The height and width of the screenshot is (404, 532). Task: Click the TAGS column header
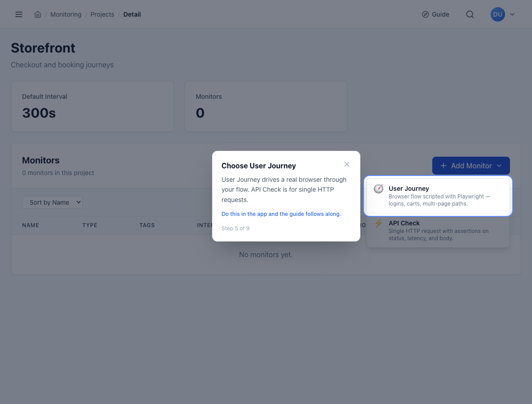[x=147, y=225]
